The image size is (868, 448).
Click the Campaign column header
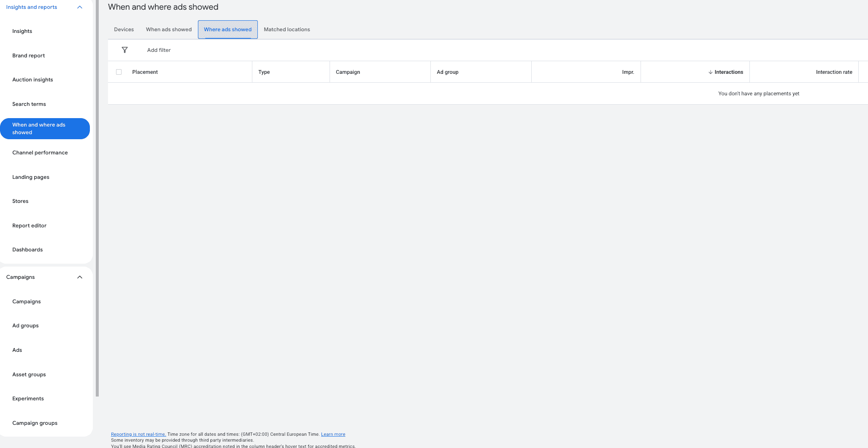[348, 72]
